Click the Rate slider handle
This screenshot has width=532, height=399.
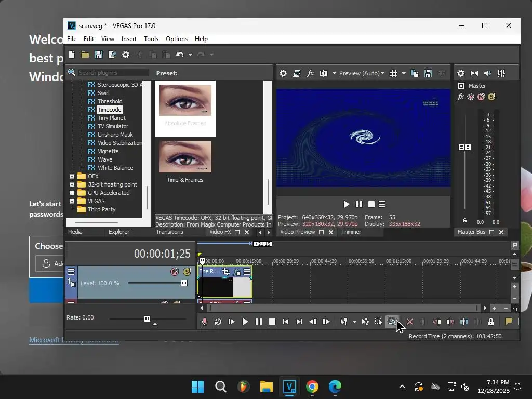[x=147, y=318]
